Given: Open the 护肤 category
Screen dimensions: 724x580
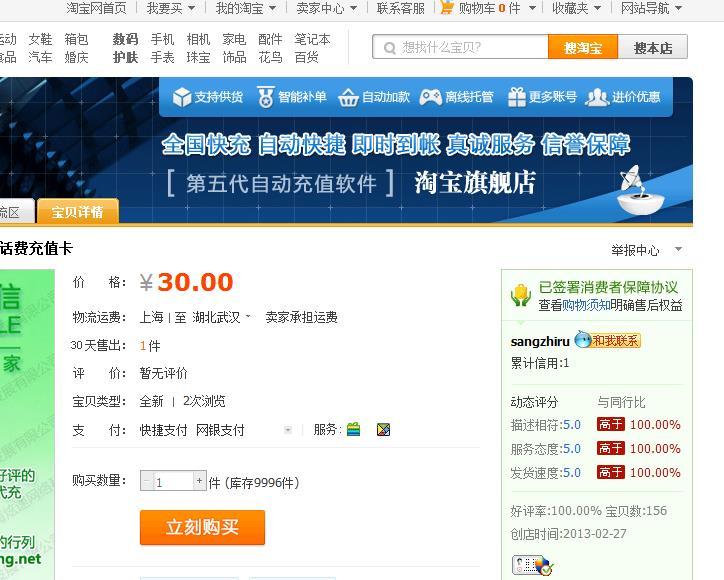Looking at the screenshot, I should (x=125, y=57).
